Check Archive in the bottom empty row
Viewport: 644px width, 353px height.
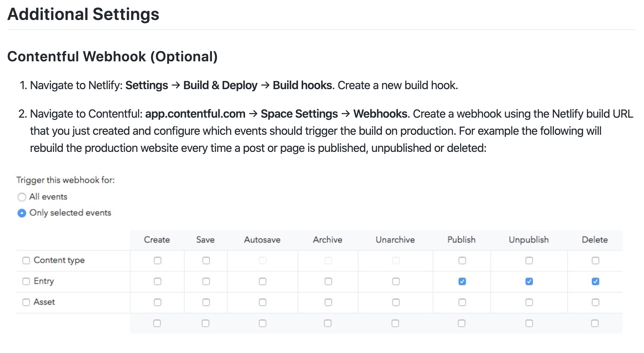coord(327,323)
